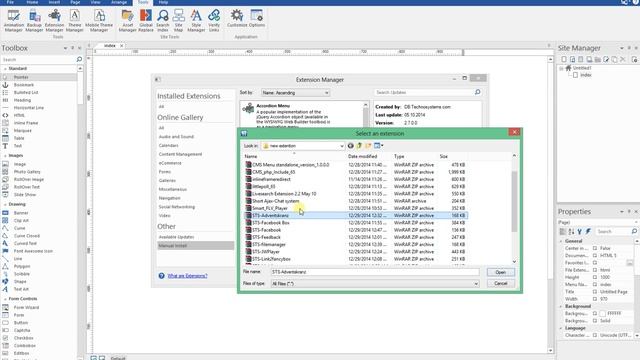
Task: Select the Banner tool in Toolbox
Action: point(21,213)
